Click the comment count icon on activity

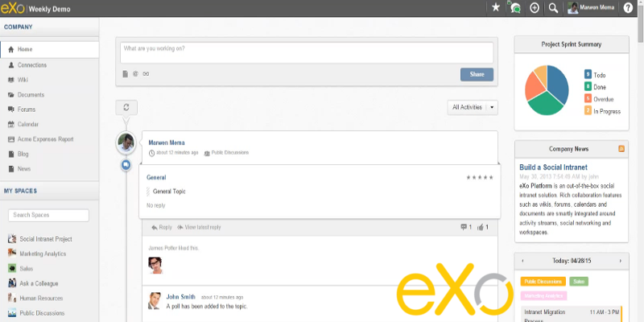[x=464, y=228]
